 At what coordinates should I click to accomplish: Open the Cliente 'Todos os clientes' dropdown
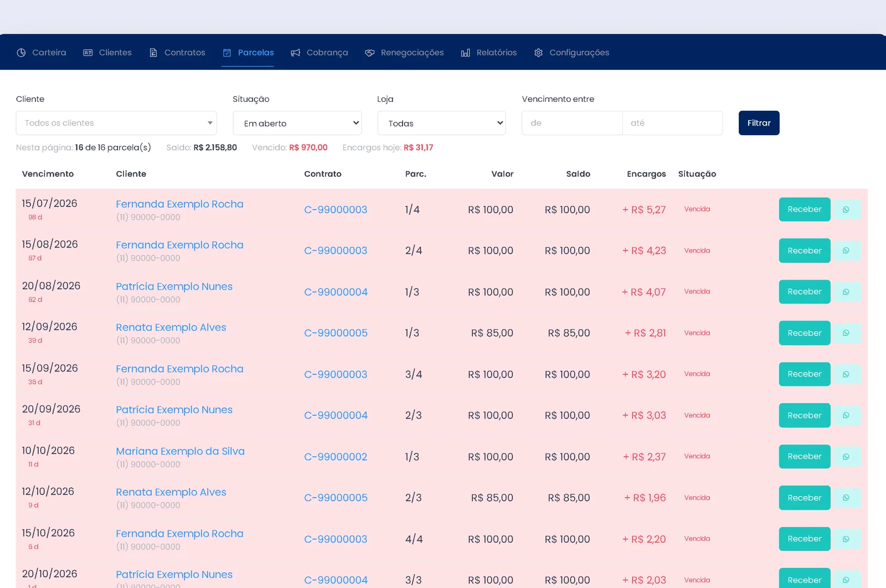pyautogui.click(x=116, y=123)
